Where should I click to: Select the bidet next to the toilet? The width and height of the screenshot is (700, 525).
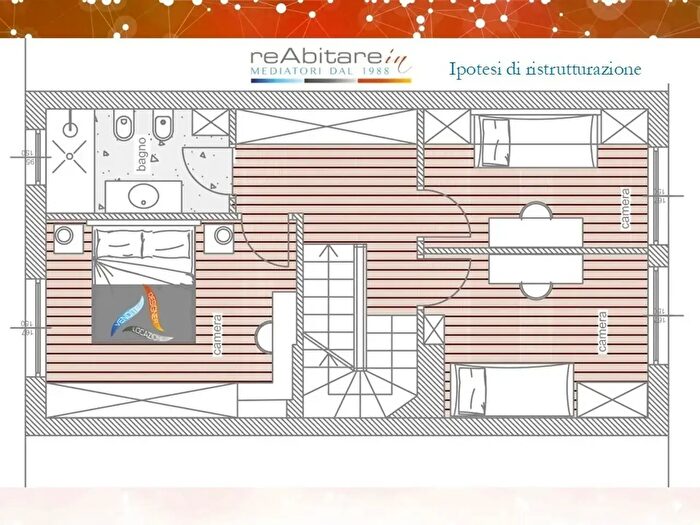(160, 129)
